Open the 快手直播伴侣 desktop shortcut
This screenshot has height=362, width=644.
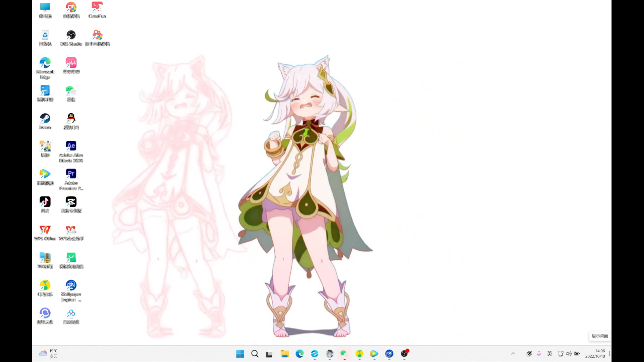click(x=97, y=38)
